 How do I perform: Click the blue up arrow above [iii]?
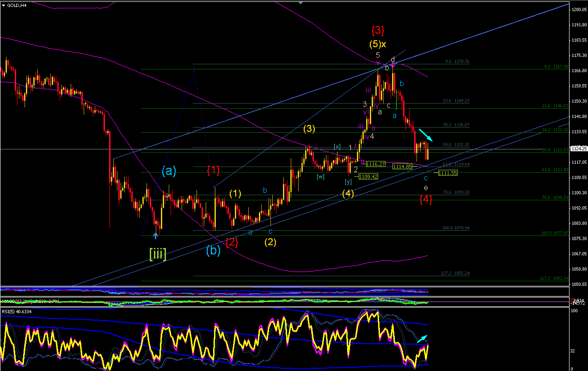point(156,235)
